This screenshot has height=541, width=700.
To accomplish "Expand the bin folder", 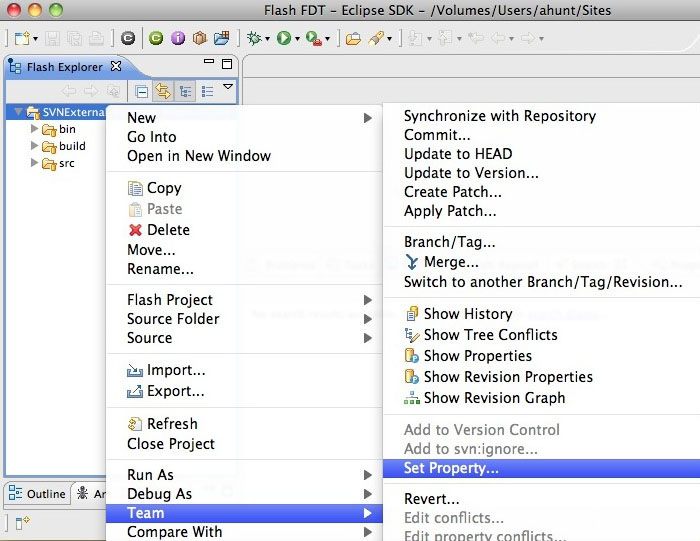I will (x=34, y=129).
